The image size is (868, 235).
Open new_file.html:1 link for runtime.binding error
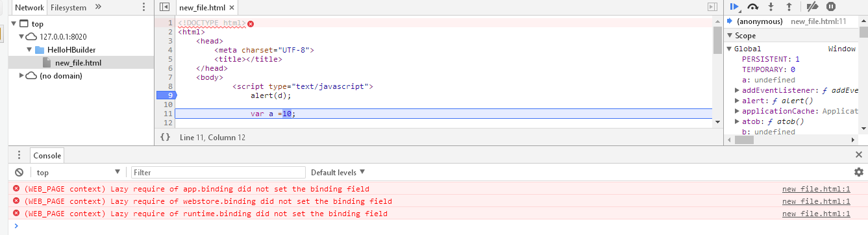tap(816, 214)
